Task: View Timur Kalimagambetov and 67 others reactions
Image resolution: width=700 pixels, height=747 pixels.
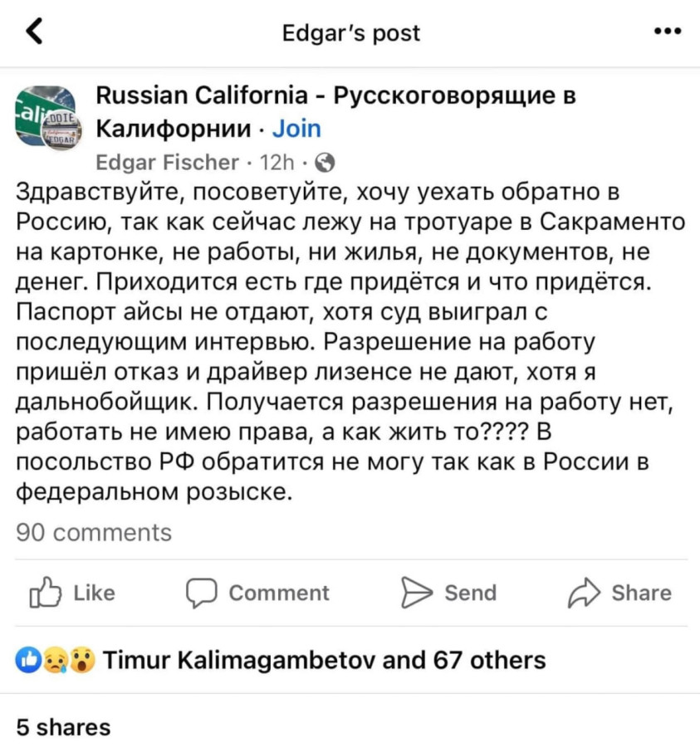Action: tap(324, 661)
